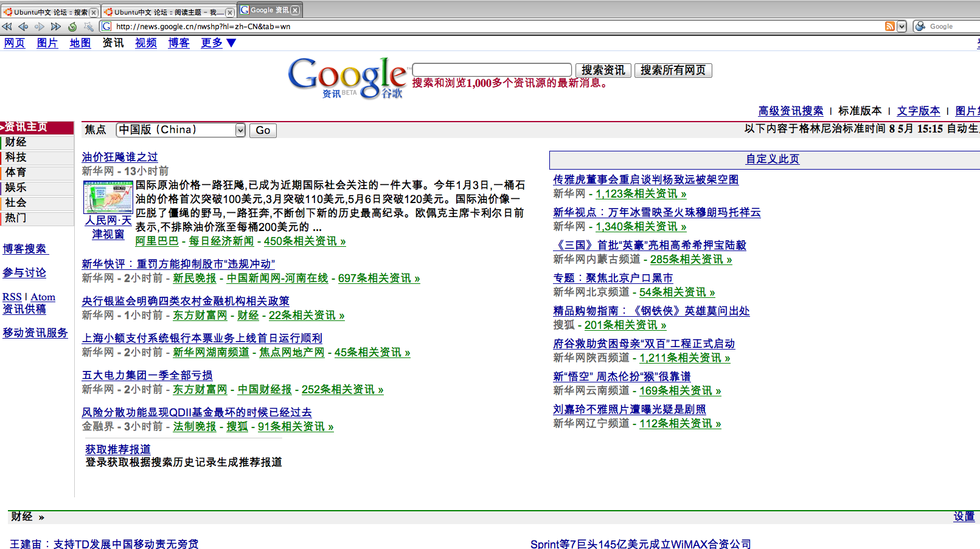Open headline 五大电力集团一季全部亏损

tap(147, 375)
